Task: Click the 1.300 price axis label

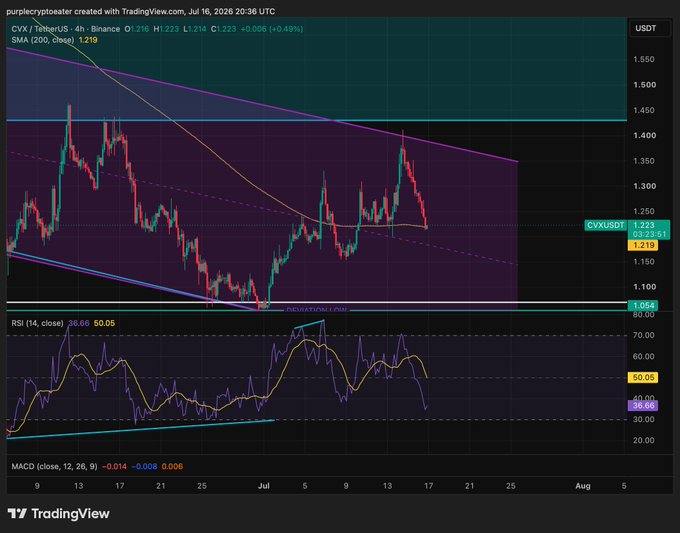Action: [x=644, y=186]
